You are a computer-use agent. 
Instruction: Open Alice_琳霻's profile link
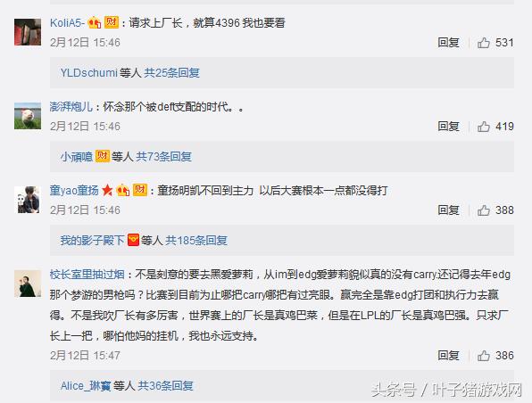click(x=86, y=386)
